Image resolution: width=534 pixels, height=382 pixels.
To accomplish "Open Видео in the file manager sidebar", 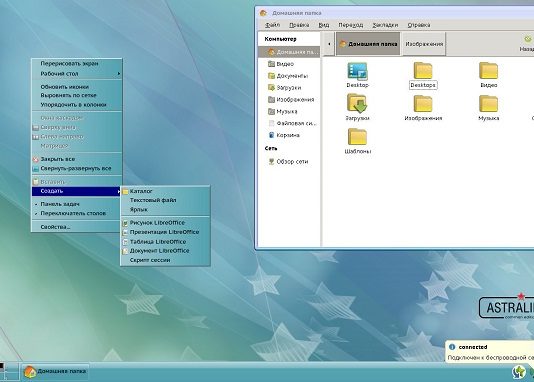I will (x=285, y=64).
